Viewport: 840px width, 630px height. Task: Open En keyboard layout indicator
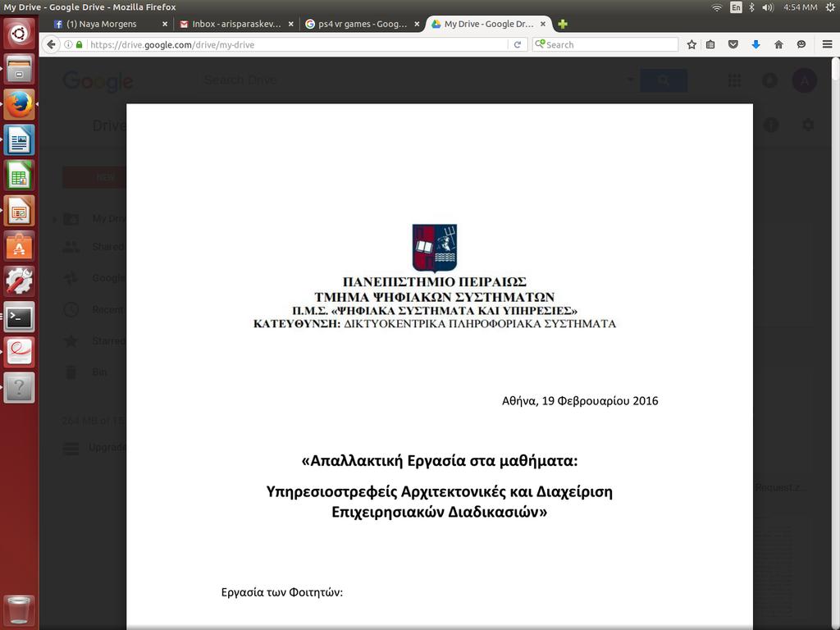[736, 7]
